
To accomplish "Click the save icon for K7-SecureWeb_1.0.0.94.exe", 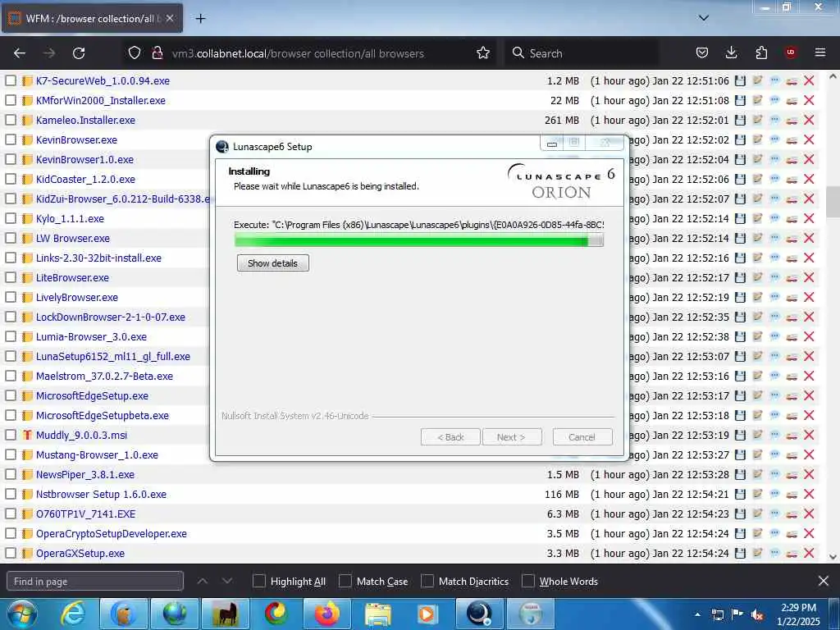I will (740, 81).
